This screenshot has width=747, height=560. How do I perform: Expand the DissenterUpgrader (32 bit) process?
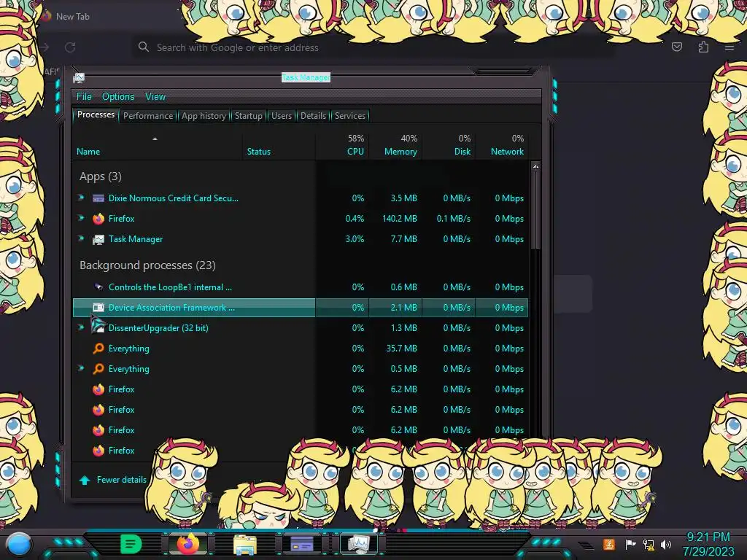81,327
